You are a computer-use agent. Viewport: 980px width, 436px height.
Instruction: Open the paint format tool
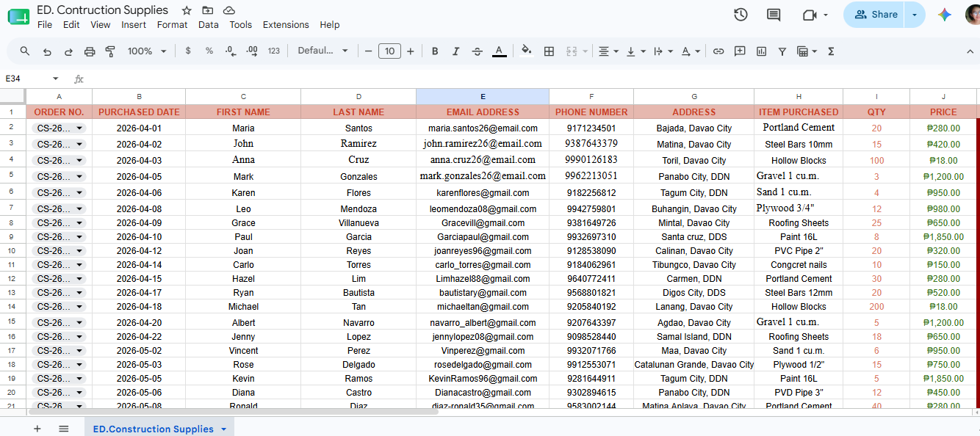click(111, 51)
